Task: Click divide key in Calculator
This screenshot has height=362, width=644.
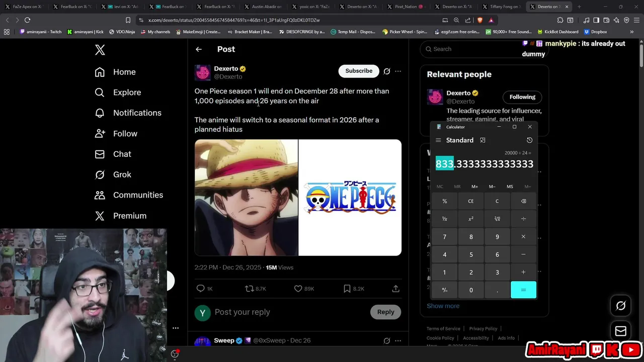Action: 523,219
